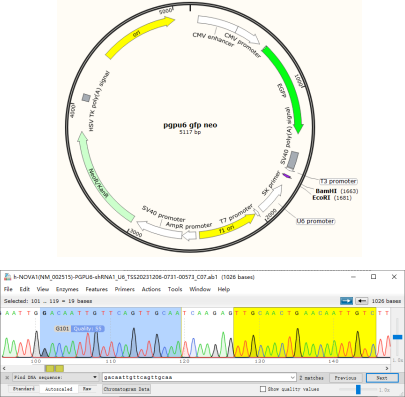Click the SnapGene file icon in title bar

tap(7, 277)
